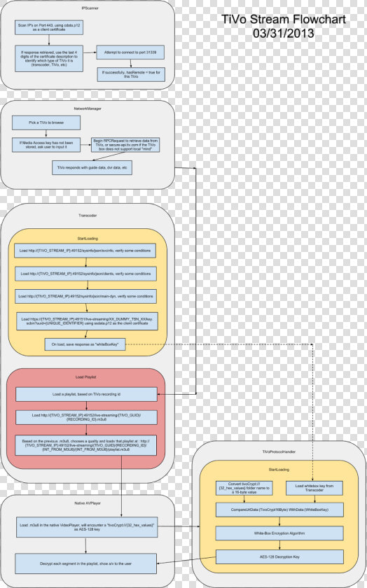Click 'Load a playlist, based on TiVo recording id'
The width and height of the screenshot is (367, 588).
tap(86, 395)
